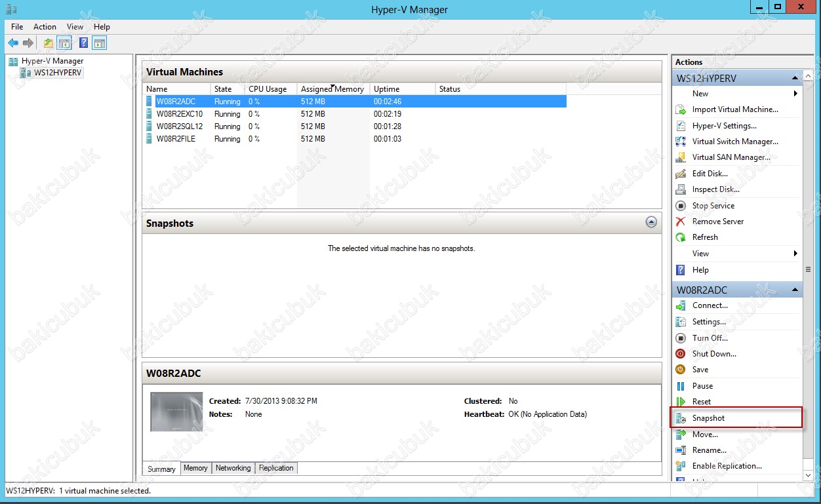Screen dimensions: 821x504
Task: Click the Hyper-V Settings icon
Action: click(681, 126)
